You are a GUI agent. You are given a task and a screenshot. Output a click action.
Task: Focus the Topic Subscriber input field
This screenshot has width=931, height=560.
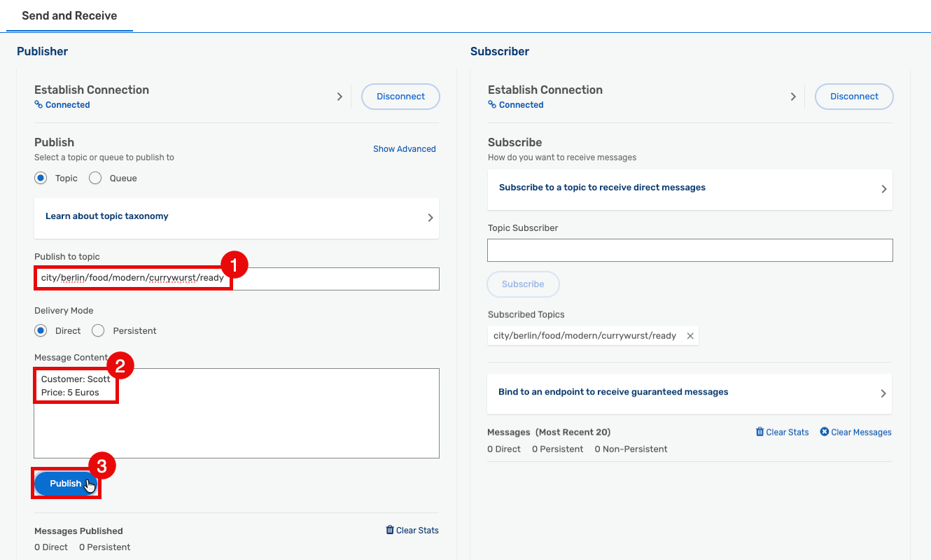click(x=690, y=251)
